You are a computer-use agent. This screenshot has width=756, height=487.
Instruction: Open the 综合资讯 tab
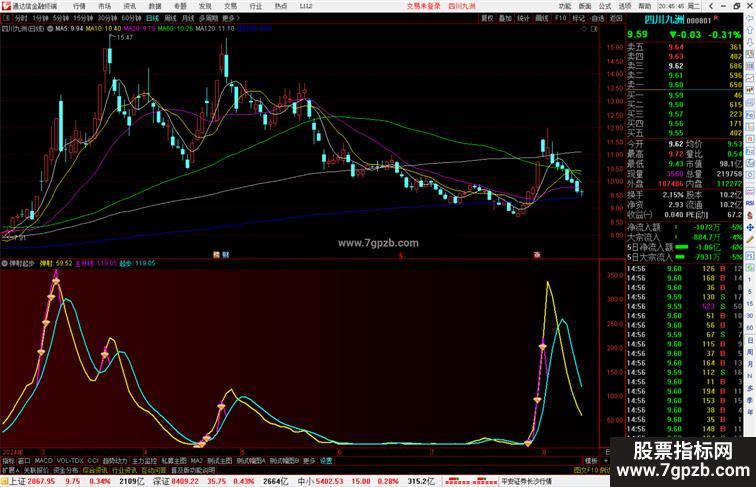coord(95,470)
